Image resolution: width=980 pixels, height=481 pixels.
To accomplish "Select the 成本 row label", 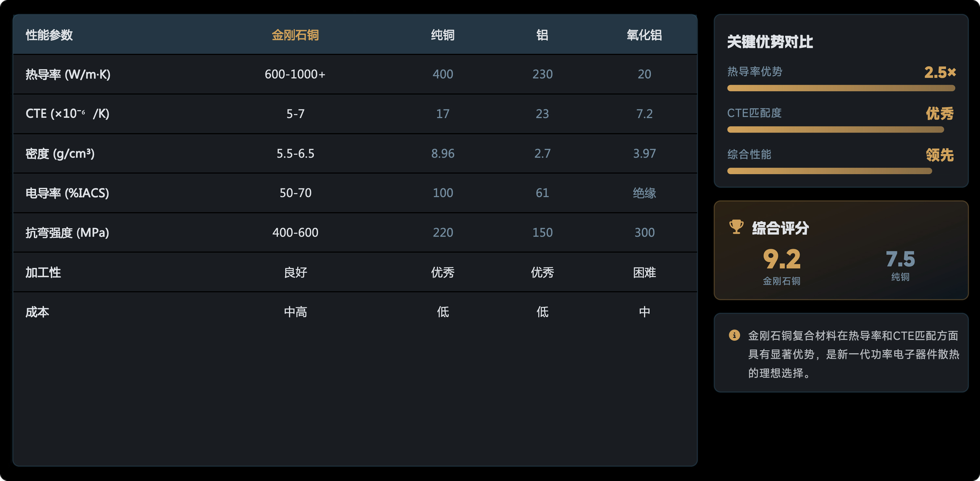I will pos(37,312).
